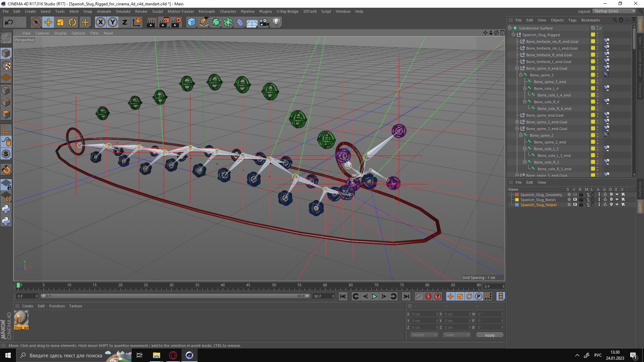Image resolution: width=644 pixels, height=362 pixels.
Task: Collapse Bone_sole_L_4 node
Action: coord(525,88)
